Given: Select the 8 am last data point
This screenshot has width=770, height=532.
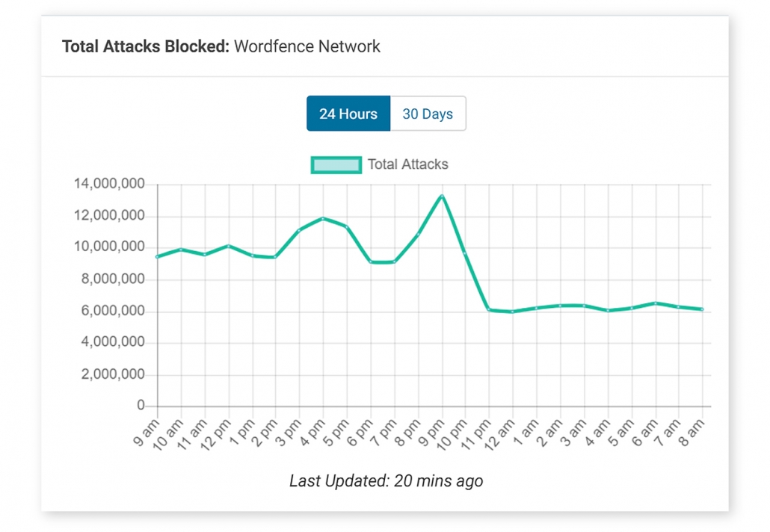Looking at the screenshot, I should point(702,309).
